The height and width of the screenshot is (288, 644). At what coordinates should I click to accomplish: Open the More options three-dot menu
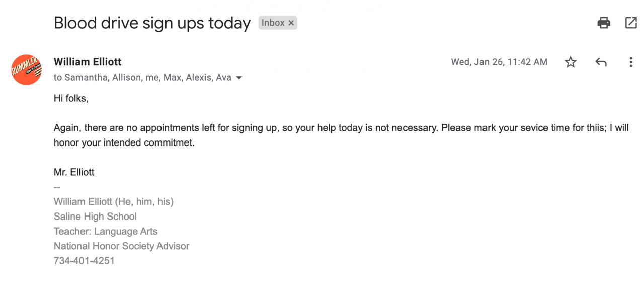point(631,62)
